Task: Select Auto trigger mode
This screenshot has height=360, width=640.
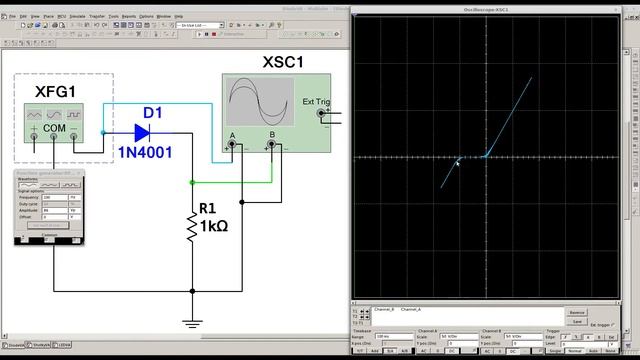Action: coord(593,351)
